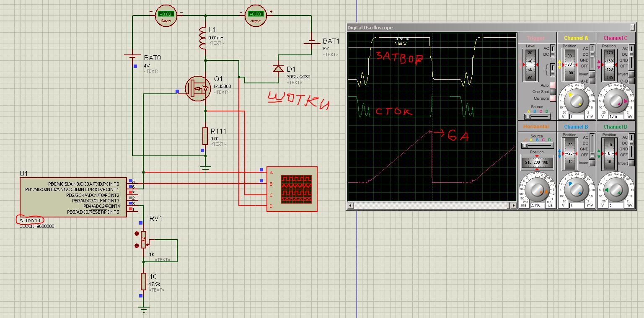Select the R111 resistor component

tap(205, 136)
